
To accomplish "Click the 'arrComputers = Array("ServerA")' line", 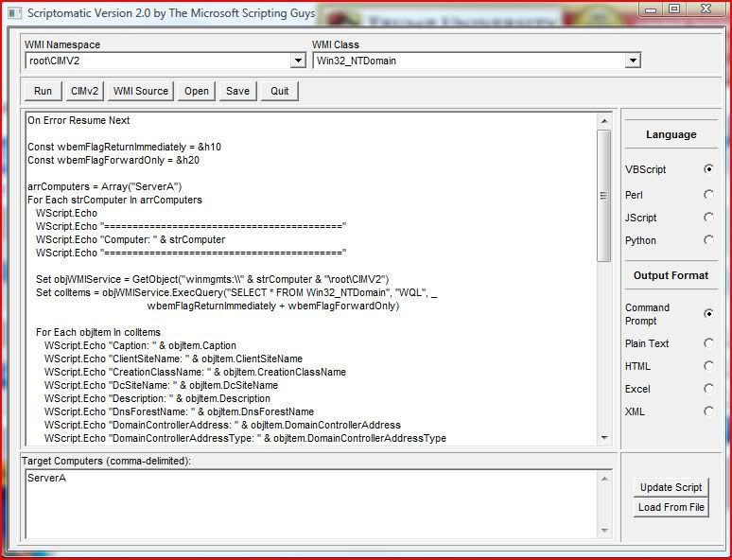I will point(105,186).
